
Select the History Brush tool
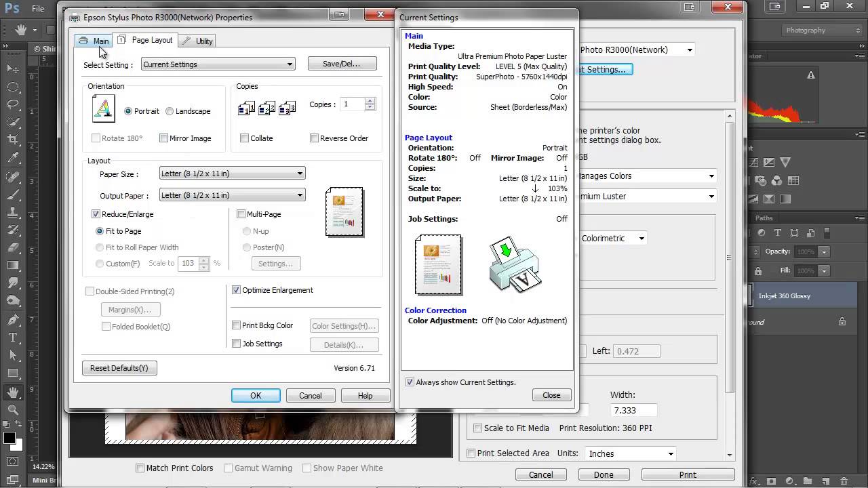13,229
